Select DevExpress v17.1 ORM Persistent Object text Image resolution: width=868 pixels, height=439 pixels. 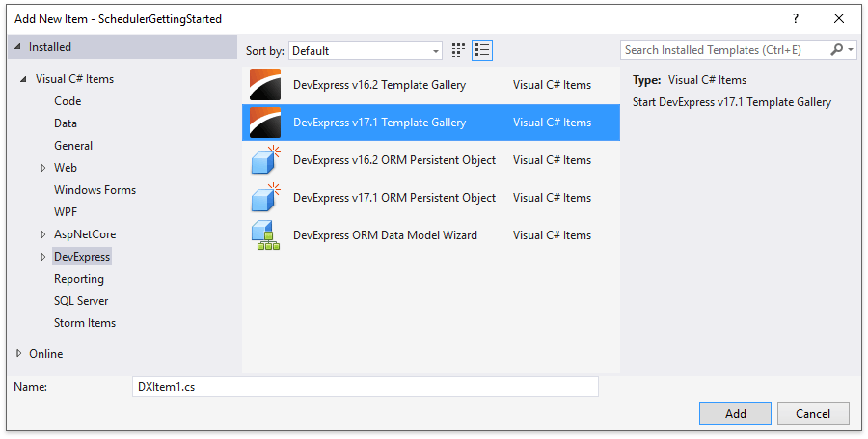tap(394, 198)
